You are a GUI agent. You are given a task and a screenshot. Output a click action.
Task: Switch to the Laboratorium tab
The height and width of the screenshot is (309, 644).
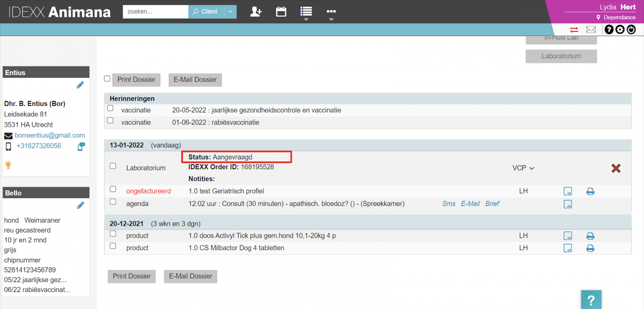pos(561,56)
